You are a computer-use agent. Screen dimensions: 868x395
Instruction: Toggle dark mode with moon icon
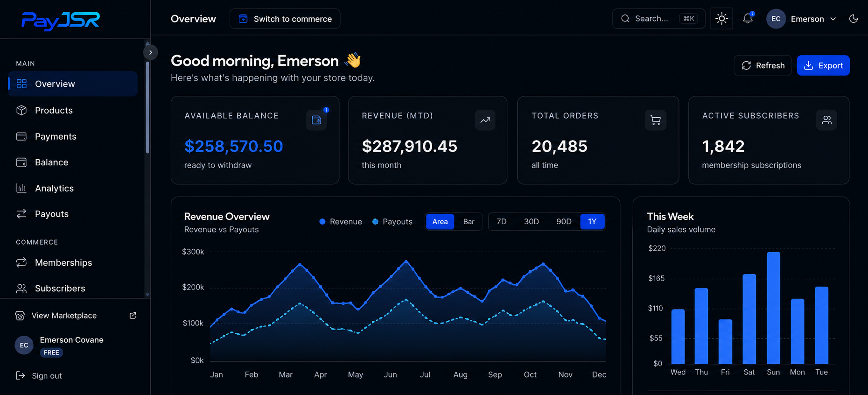tap(854, 19)
